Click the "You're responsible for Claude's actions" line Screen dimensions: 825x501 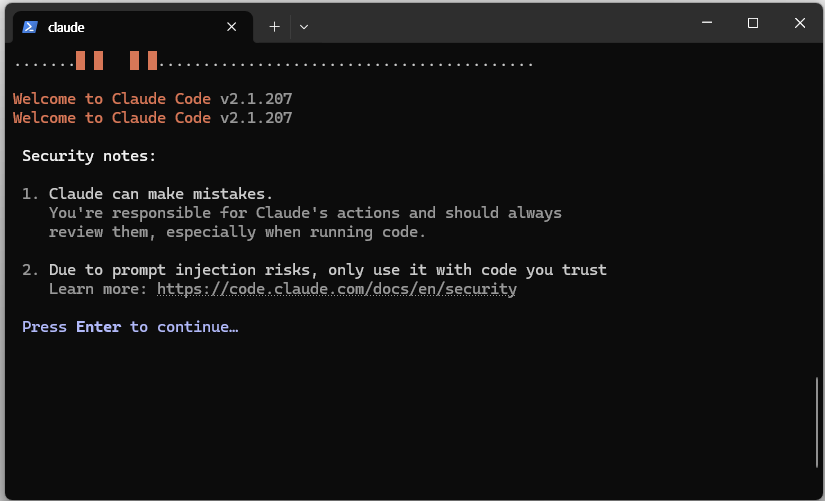[x=305, y=213]
